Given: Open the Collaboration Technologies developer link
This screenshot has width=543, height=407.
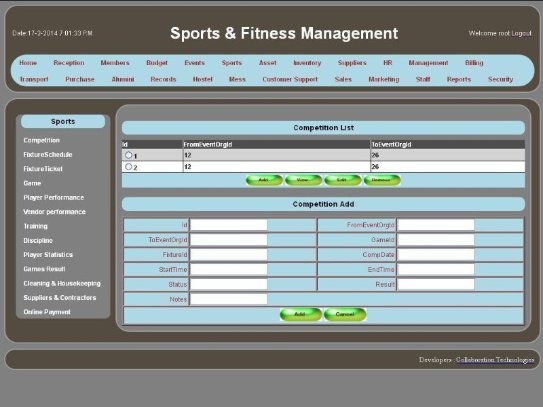Looking at the screenshot, I should click(x=495, y=360).
